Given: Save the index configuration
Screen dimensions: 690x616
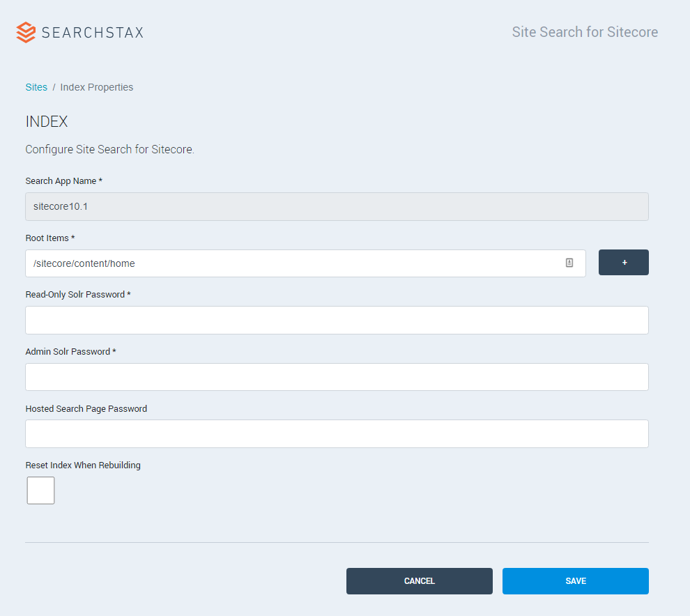Looking at the screenshot, I should [575, 580].
